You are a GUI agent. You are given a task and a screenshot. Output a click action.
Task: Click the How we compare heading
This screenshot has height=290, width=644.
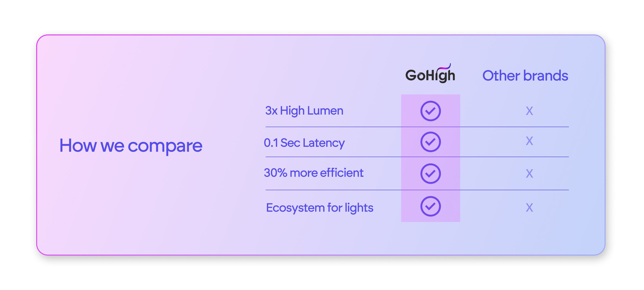click(x=131, y=145)
